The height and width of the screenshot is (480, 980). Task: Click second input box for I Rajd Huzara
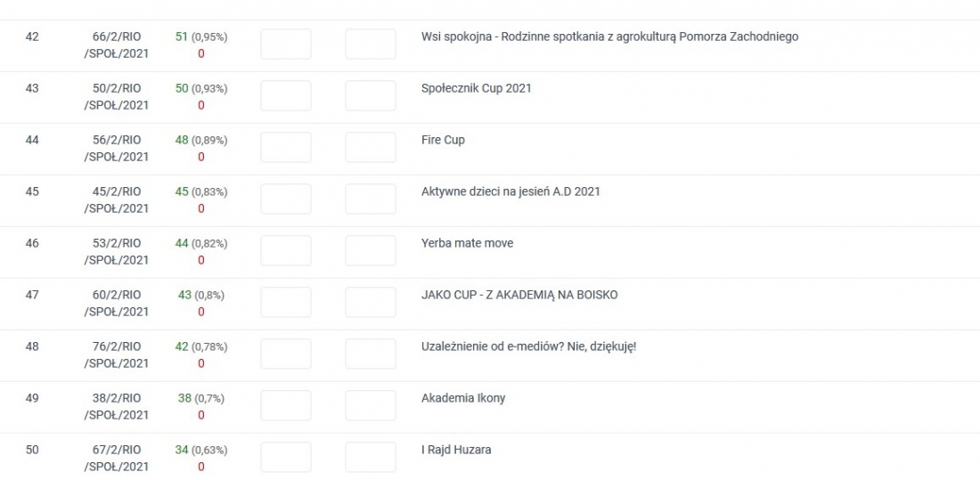(x=371, y=458)
